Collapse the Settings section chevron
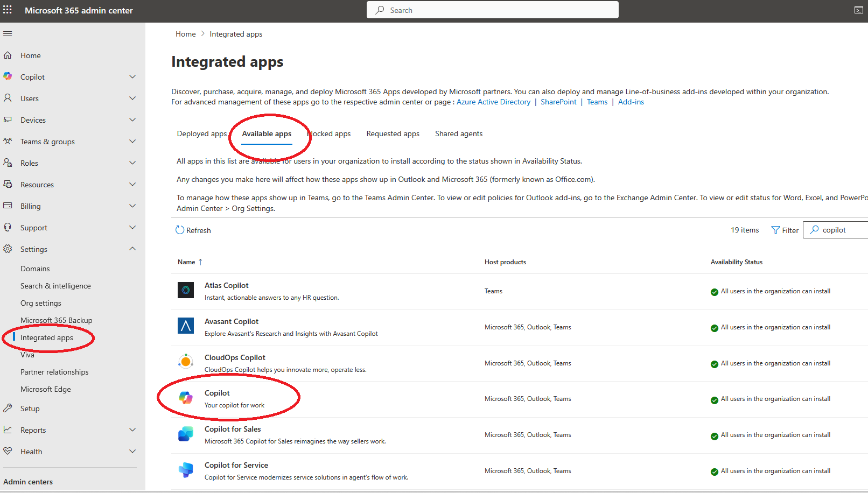The image size is (868, 493). coord(132,249)
